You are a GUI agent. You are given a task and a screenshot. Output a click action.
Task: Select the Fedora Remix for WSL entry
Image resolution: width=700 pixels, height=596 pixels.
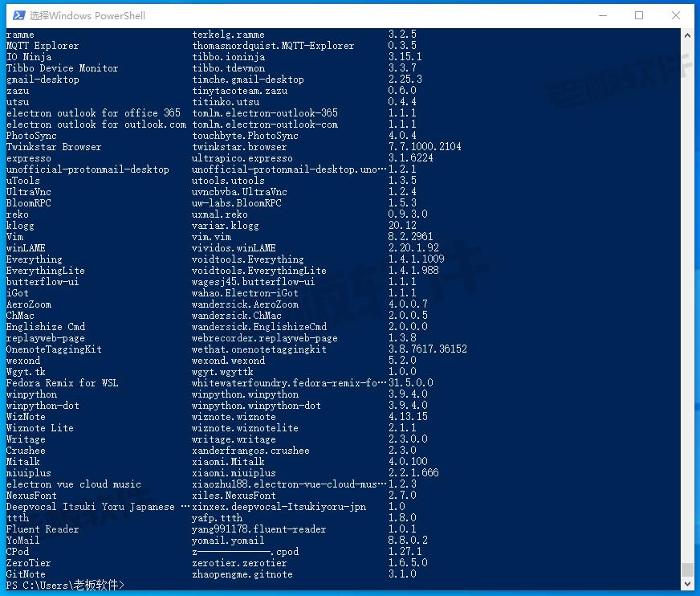(x=62, y=383)
